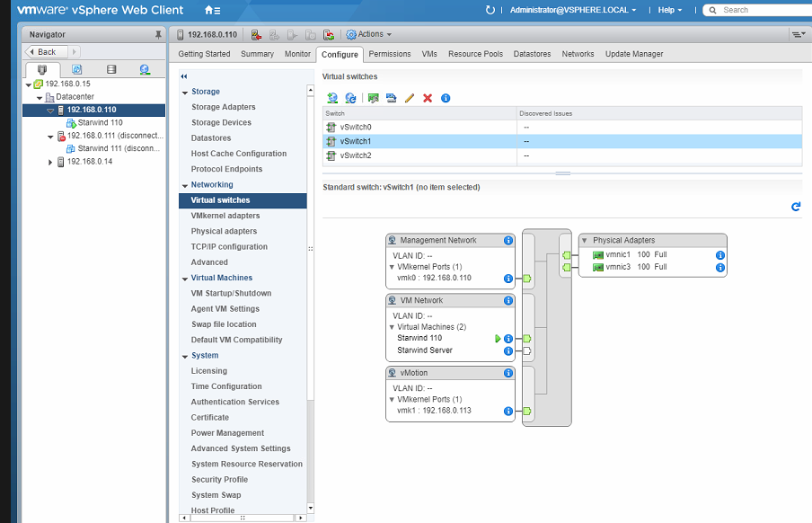Collapse the Storage section
Image resolution: width=812 pixels, height=523 pixels.
coord(185,93)
